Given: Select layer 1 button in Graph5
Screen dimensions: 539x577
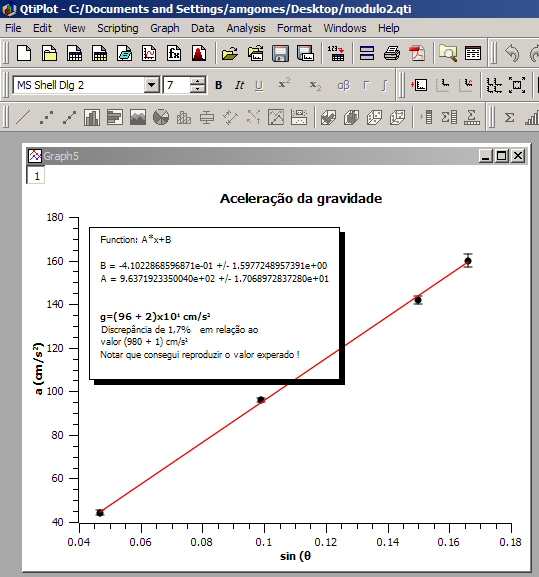Looking at the screenshot, I should pos(36,176).
